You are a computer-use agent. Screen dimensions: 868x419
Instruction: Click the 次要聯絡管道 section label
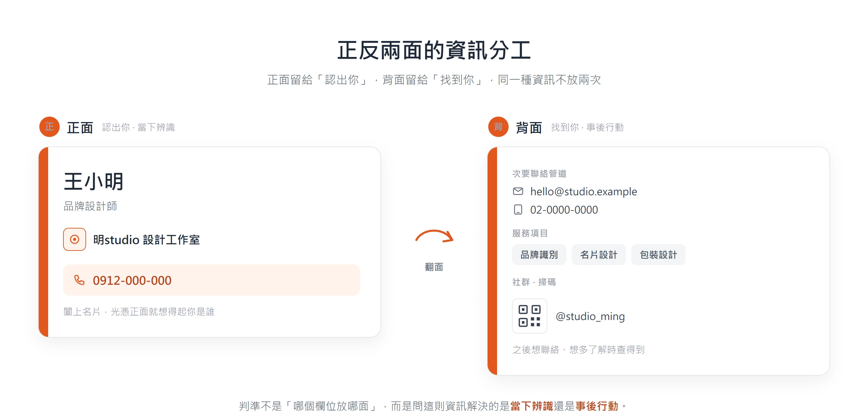[539, 174]
